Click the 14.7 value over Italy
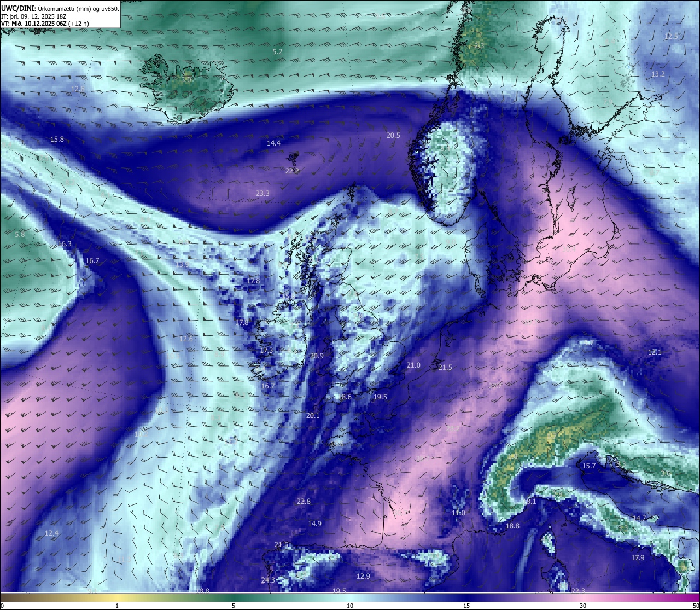 click(640, 519)
